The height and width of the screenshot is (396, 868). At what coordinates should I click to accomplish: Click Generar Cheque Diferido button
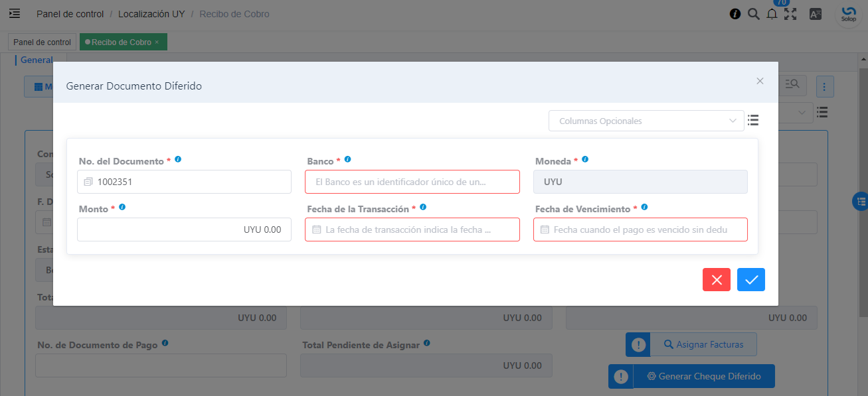(x=703, y=376)
